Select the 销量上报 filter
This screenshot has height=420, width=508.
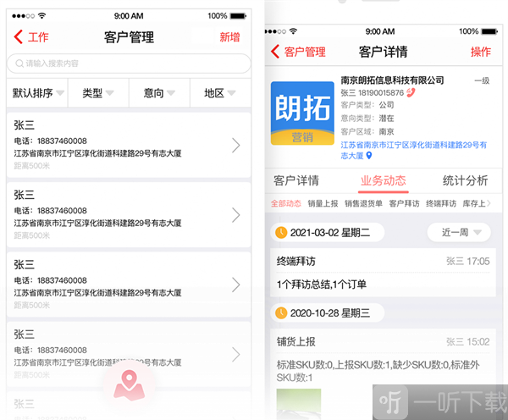323,203
